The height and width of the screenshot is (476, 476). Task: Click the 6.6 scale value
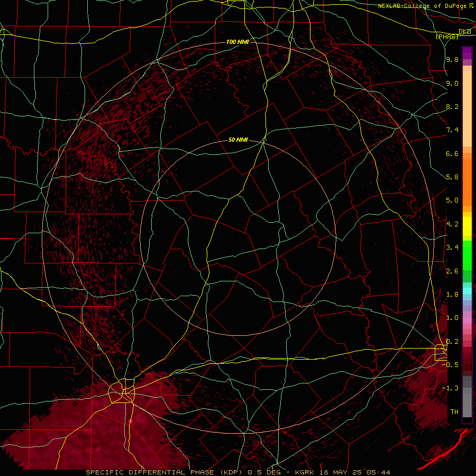[452, 153]
